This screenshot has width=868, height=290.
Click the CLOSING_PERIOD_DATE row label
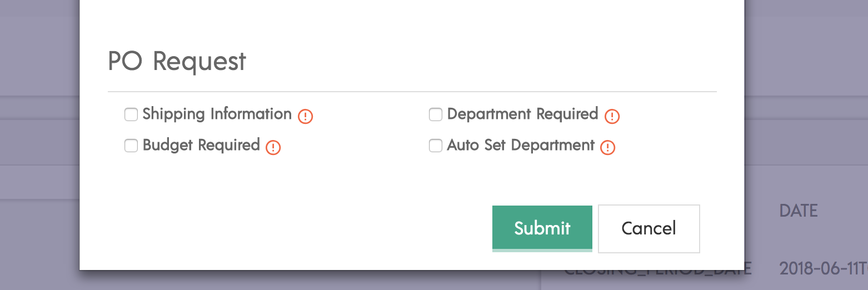(x=658, y=272)
